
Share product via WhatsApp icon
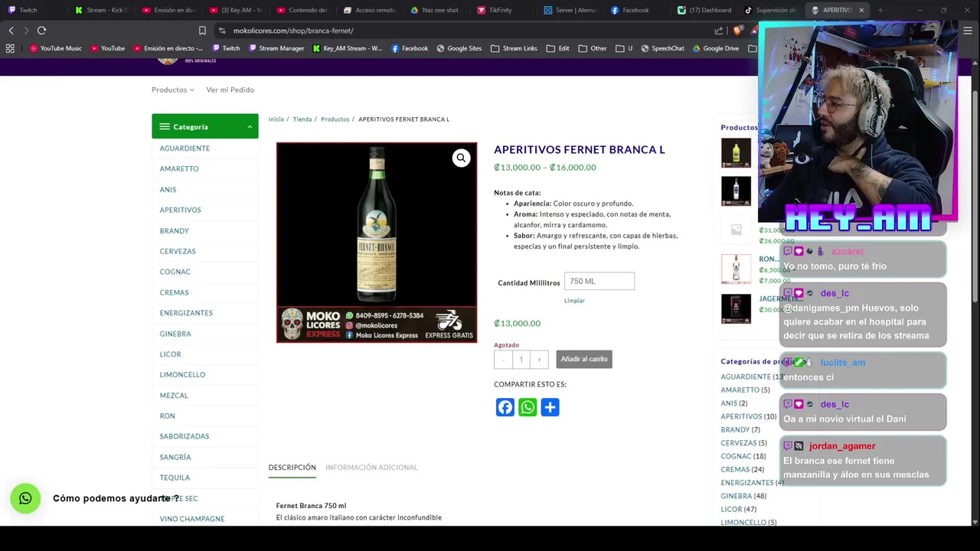pos(528,407)
